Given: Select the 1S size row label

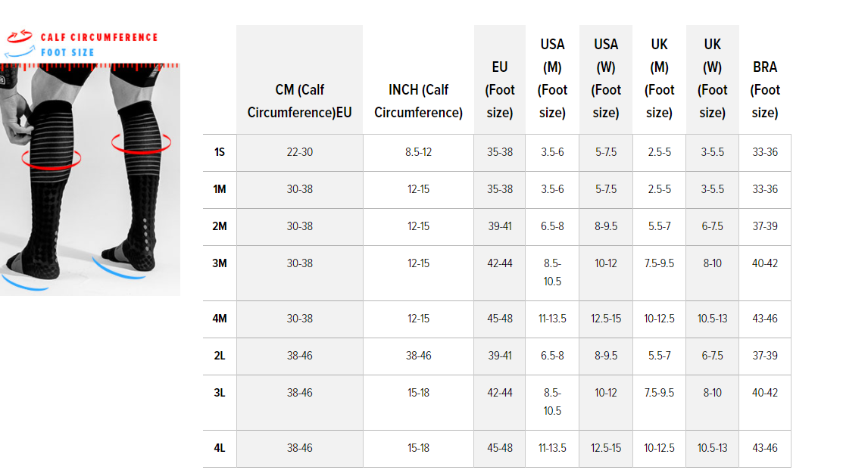Looking at the screenshot, I should [x=220, y=152].
